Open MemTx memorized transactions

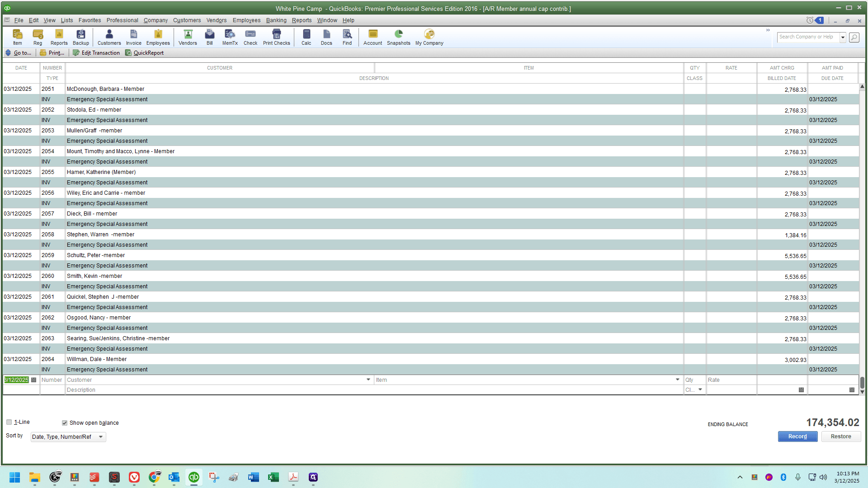pos(230,37)
